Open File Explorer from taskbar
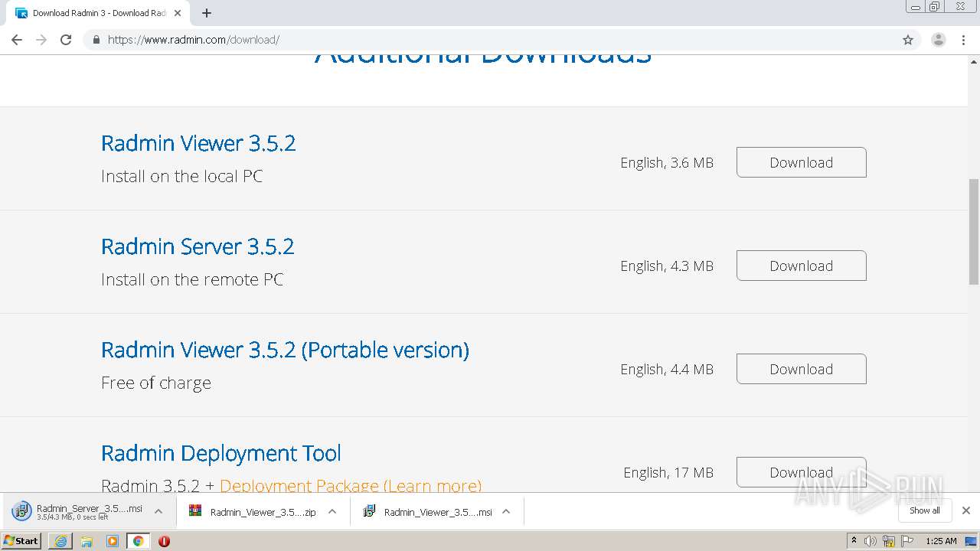 pos(87,541)
